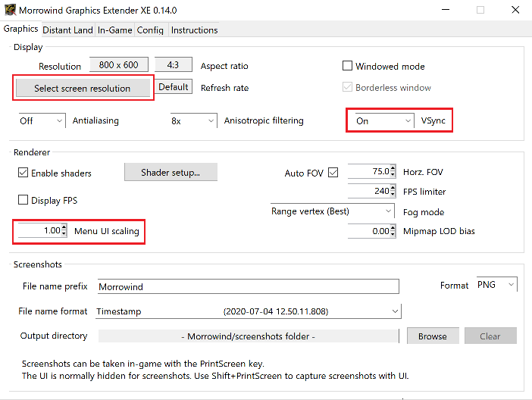Click the MGE XE app icon in title bar
The height and width of the screenshot is (400, 532).
pyautogui.click(x=10, y=10)
